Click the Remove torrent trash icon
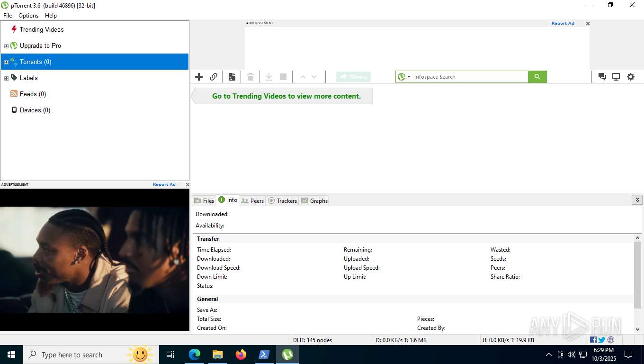 point(250,77)
